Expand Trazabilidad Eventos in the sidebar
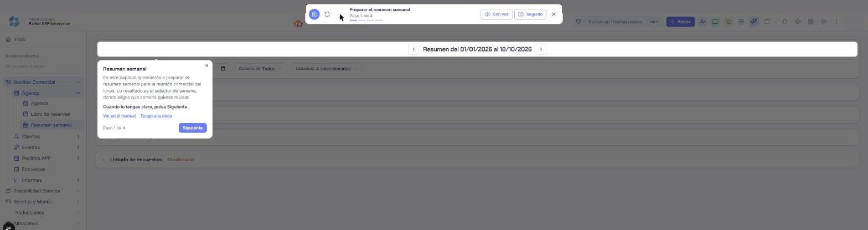This screenshot has height=230, width=868. point(78,191)
